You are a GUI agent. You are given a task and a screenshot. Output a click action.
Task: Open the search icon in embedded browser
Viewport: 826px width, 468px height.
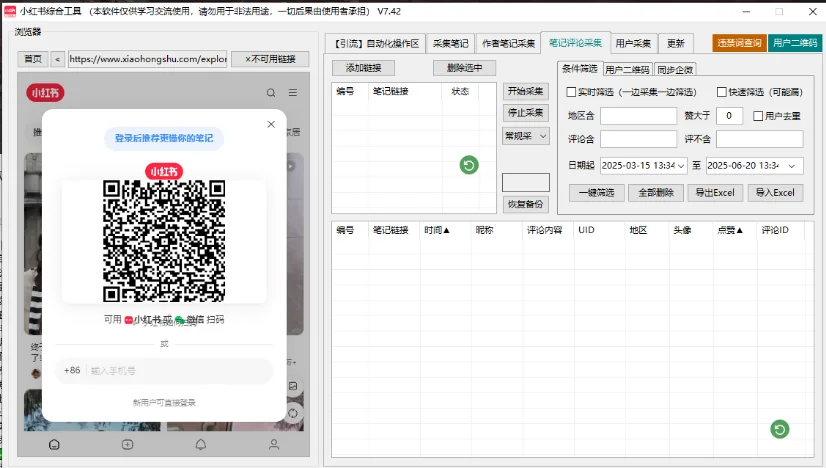(271, 93)
